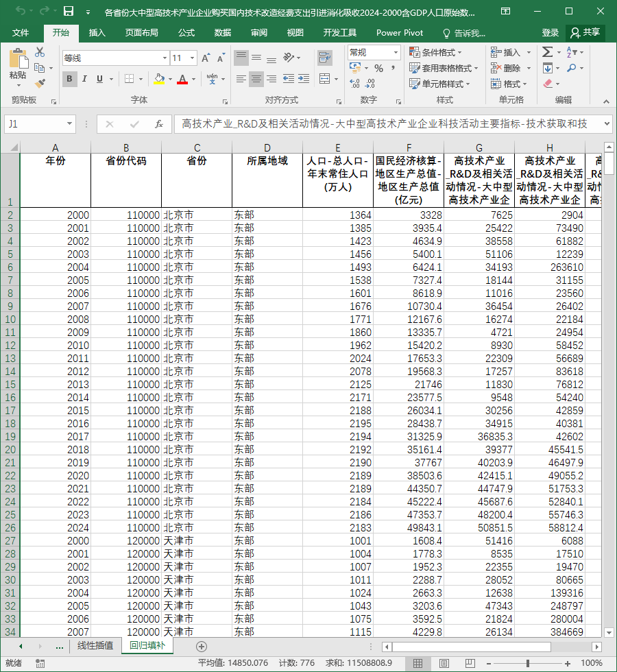
Task: Open 条件格式 conditional formatting
Action: 436,52
